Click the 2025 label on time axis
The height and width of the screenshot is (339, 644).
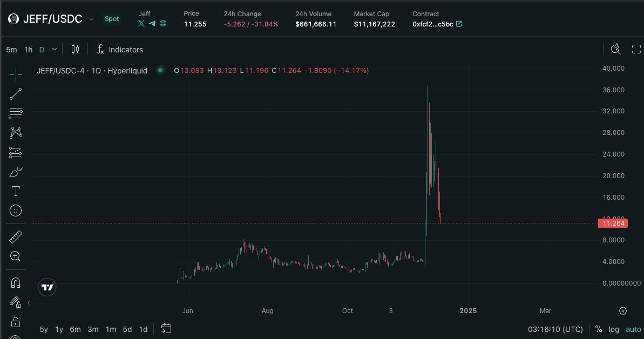[468, 310]
